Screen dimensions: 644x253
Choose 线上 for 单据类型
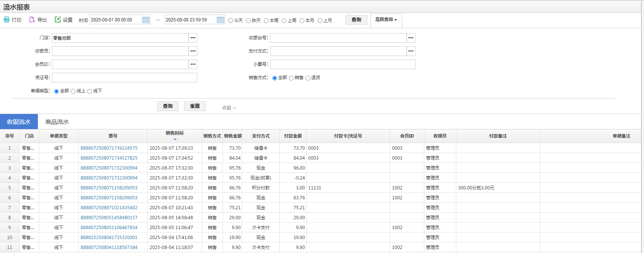point(73,91)
